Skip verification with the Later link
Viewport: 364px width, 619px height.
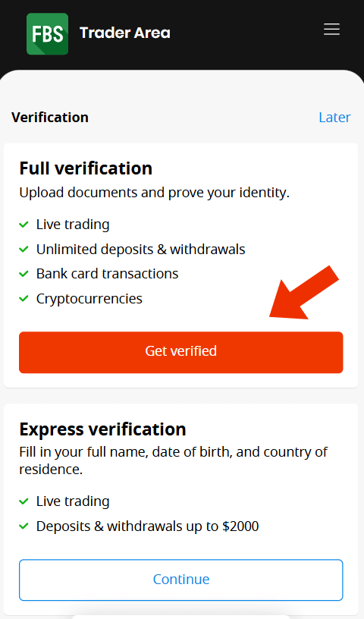[334, 118]
